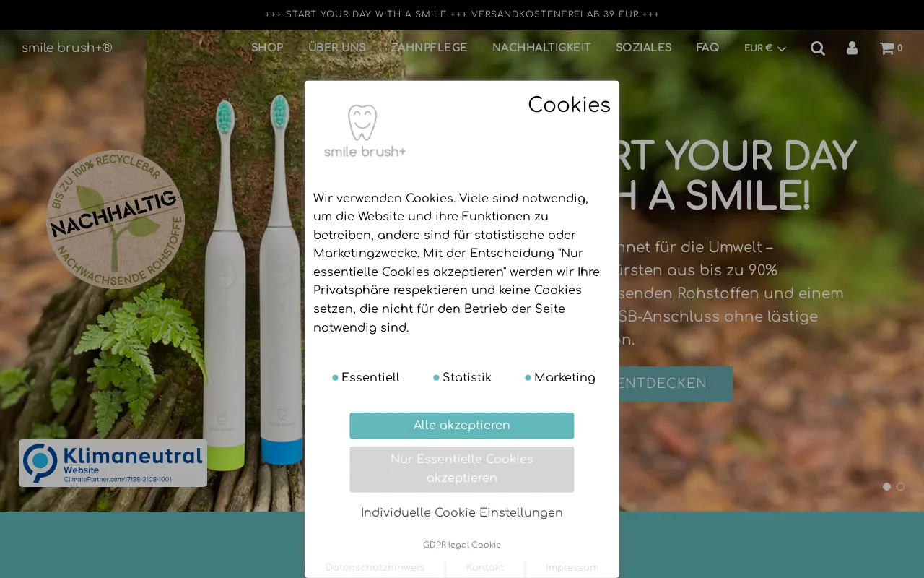Toggle the Essentiell cookie option
Screen dimensions: 924x578
click(365, 378)
